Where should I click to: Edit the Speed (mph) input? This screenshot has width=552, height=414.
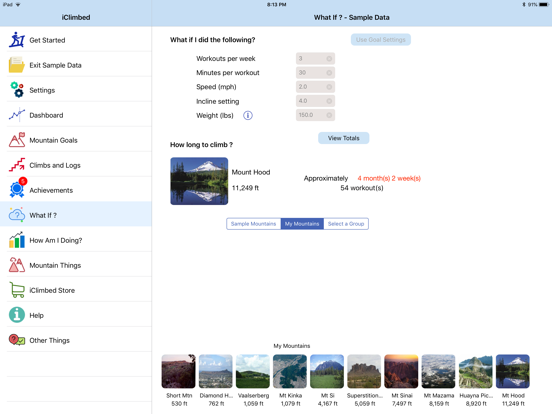pos(315,87)
